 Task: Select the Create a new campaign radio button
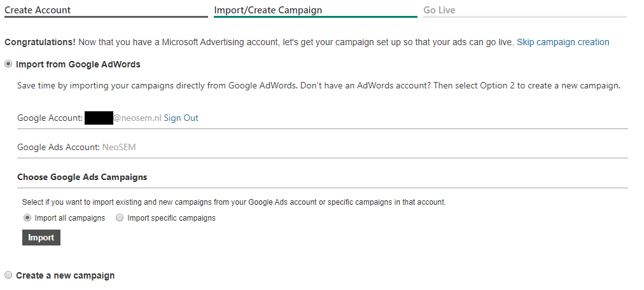(8, 275)
